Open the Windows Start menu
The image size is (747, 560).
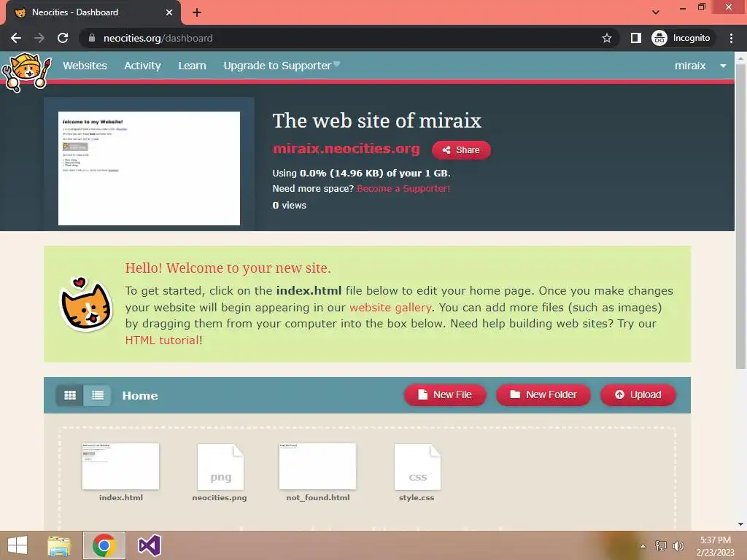18,545
